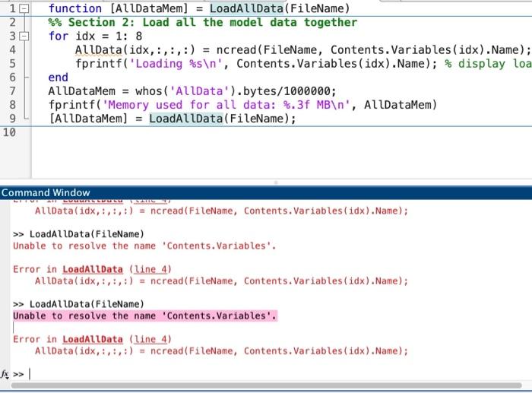The width and height of the screenshot is (532, 393).
Task: Click the highlighted 'Unable to resolve' error message
Action: [145, 316]
